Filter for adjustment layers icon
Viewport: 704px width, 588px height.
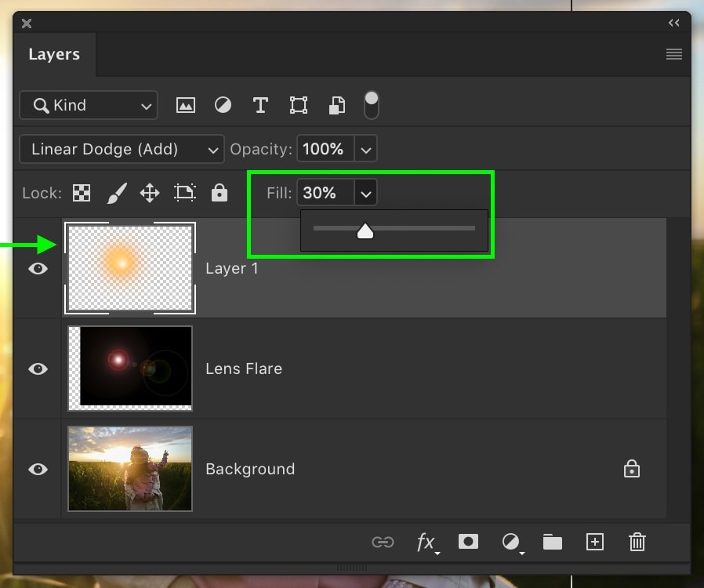[223, 106]
